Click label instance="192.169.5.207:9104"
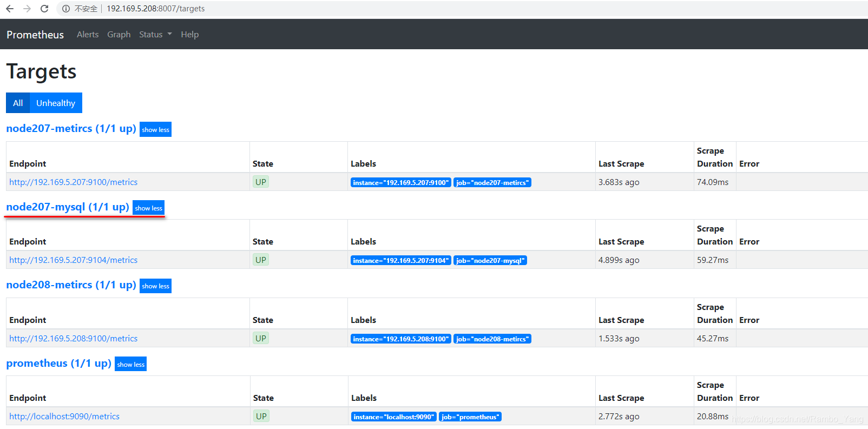Screen dimensions: 868x429 pos(401,261)
